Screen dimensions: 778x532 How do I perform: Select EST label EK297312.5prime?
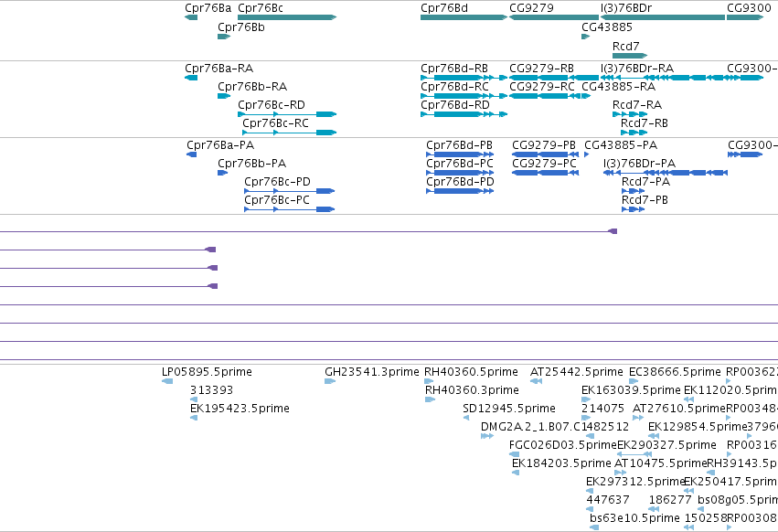[635, 483]
